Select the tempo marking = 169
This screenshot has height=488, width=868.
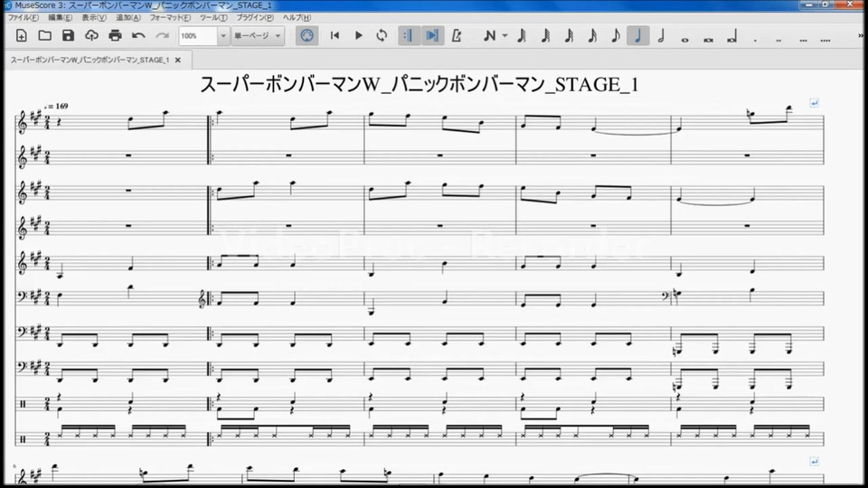coord(56,106)
